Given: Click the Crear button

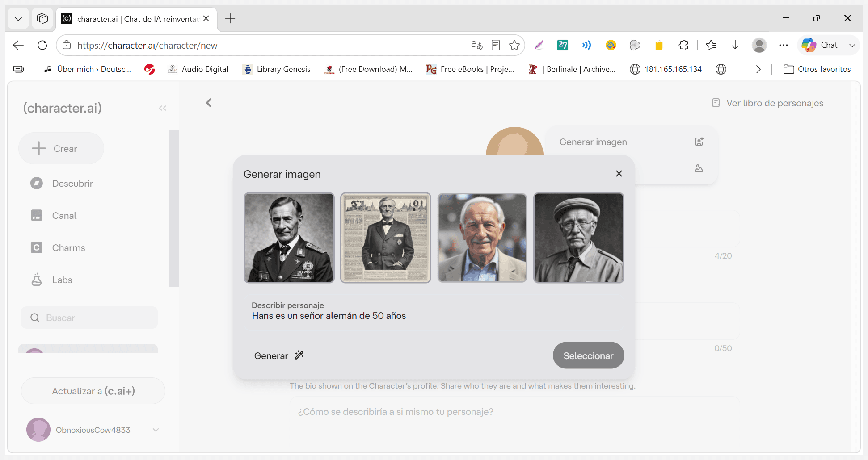Looking at the screenshot, I should click(x=61, y=148).
